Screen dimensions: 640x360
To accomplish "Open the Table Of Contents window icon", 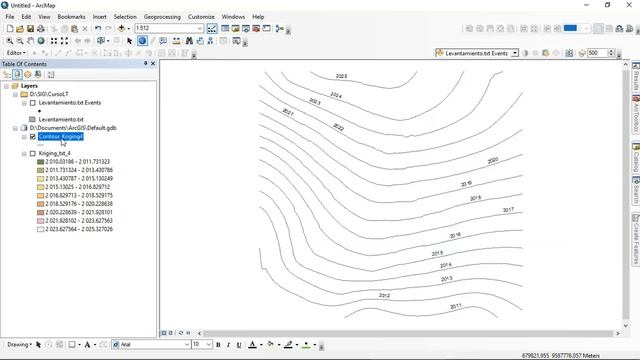I will coord(225,29).
